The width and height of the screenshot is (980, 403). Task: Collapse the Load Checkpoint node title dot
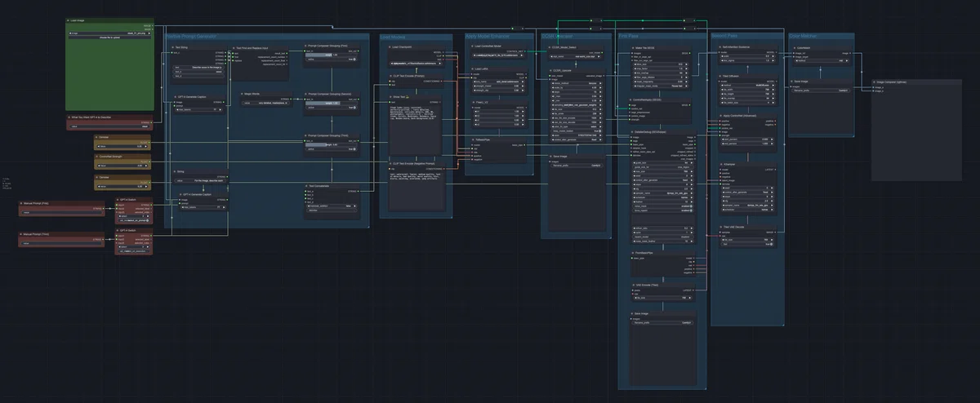coord(390,47)
